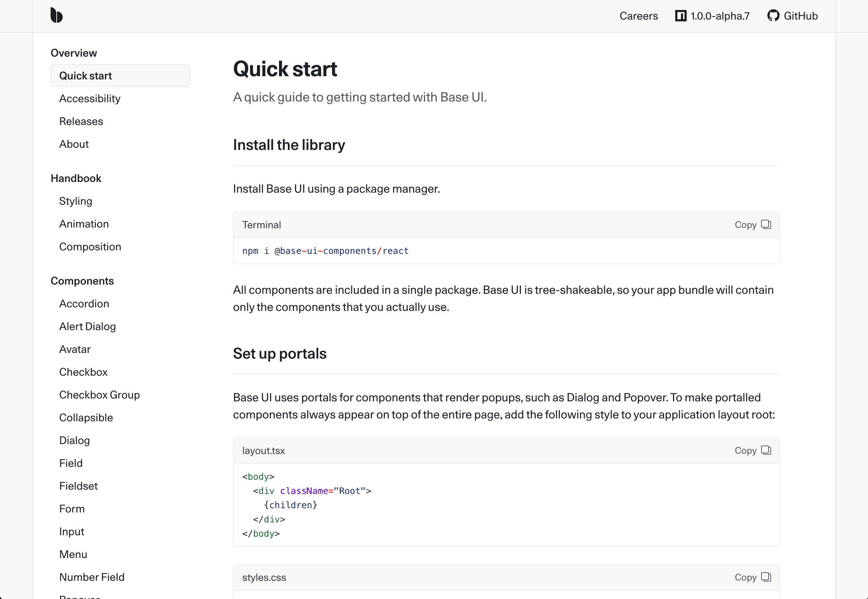Open the Checkbox Group component docs

99,395
